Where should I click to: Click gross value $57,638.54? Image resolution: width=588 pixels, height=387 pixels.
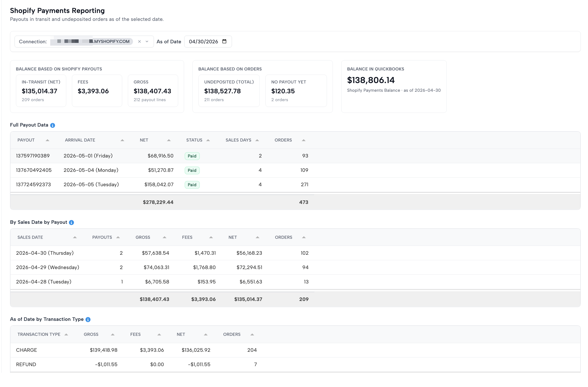click(155, 253)
